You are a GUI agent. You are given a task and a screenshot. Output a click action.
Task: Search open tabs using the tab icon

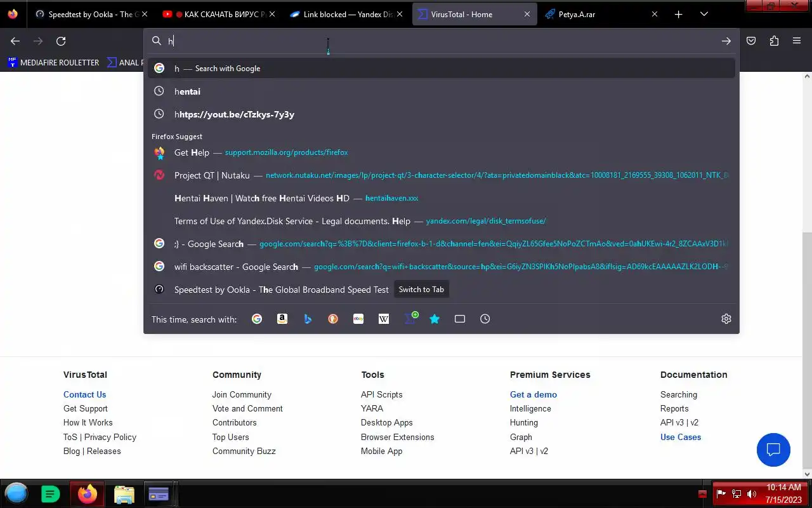point(460,319)
